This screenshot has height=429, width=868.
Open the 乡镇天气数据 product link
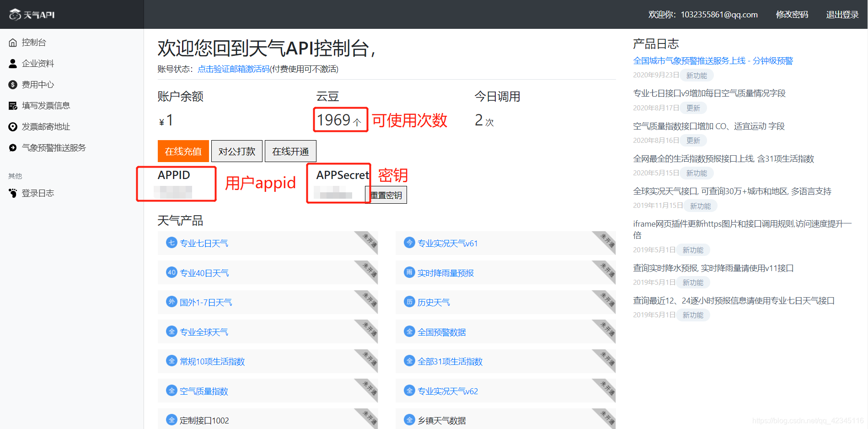[442, 421]
